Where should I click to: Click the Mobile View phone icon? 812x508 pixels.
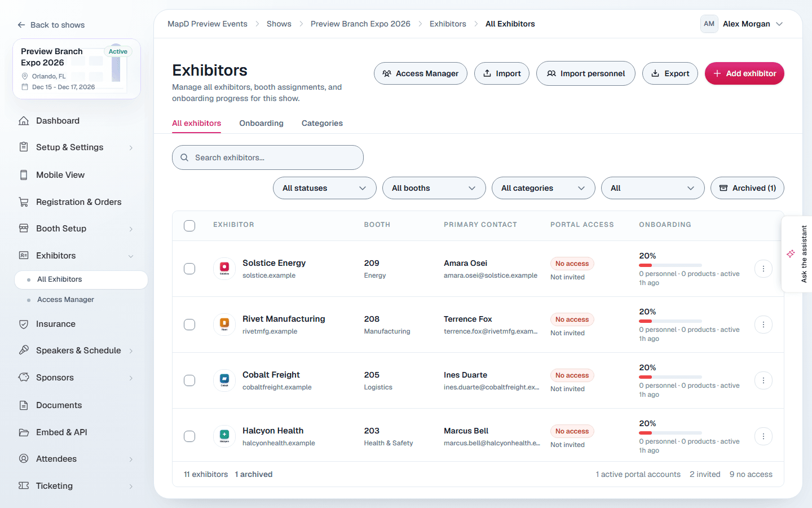coord(24,175)
